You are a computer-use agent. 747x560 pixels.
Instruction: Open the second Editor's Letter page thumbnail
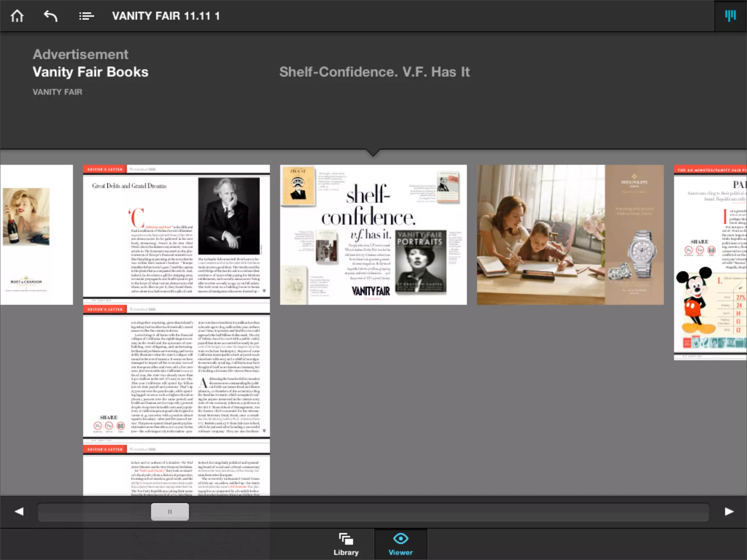(x=176, y=372)
